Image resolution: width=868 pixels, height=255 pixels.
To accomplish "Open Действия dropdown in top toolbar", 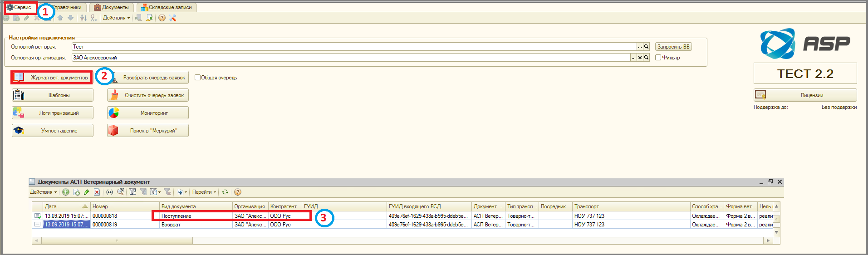I will (116, 18).
